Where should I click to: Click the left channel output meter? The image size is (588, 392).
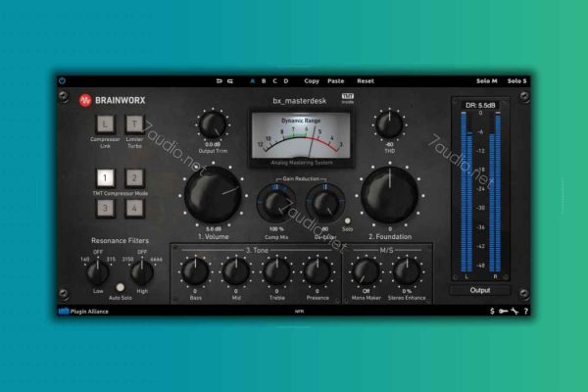466,191
